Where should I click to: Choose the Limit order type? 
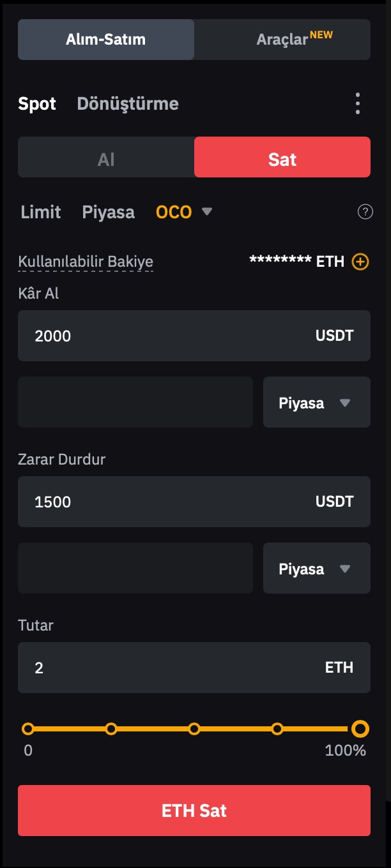(x=41, y=213)
